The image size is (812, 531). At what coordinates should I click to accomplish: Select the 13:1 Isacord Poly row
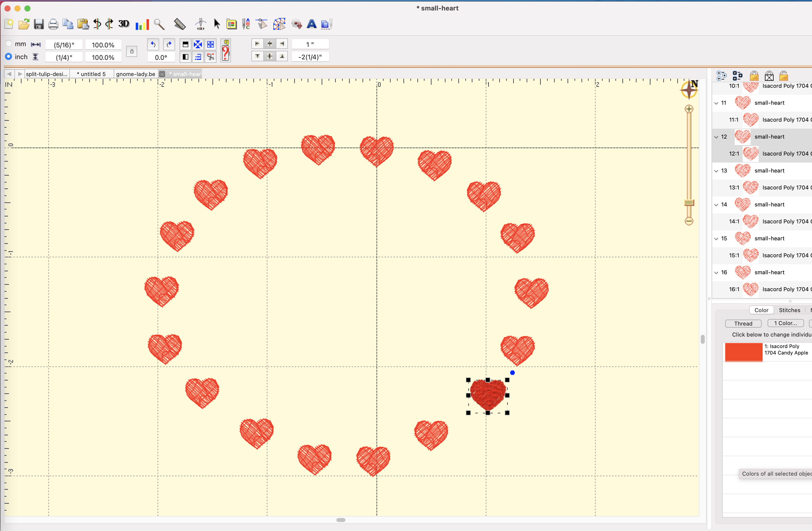(x=762, y=187)
